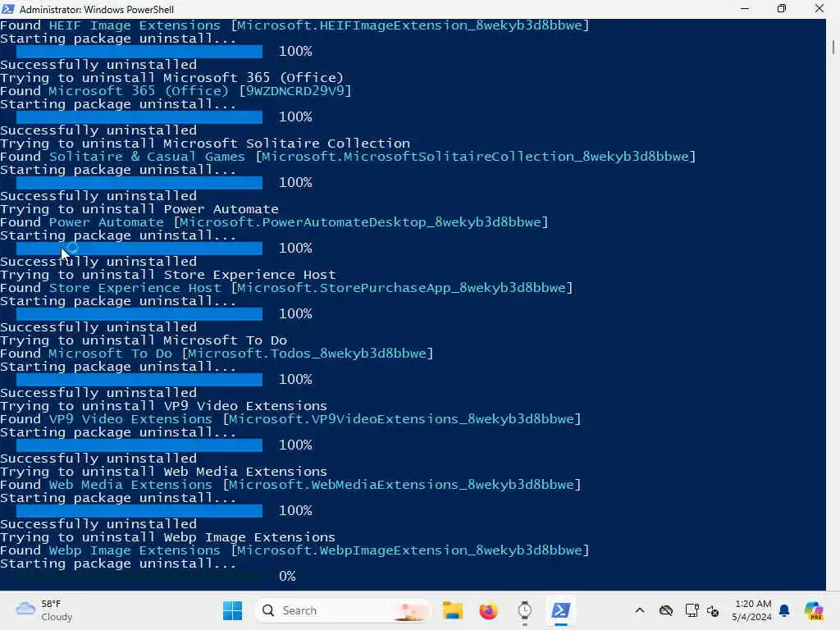Click the cloud sync-off tray icon
Image resolution: width=840 pixels, height=630 pixels.
[x=666, y=610]
